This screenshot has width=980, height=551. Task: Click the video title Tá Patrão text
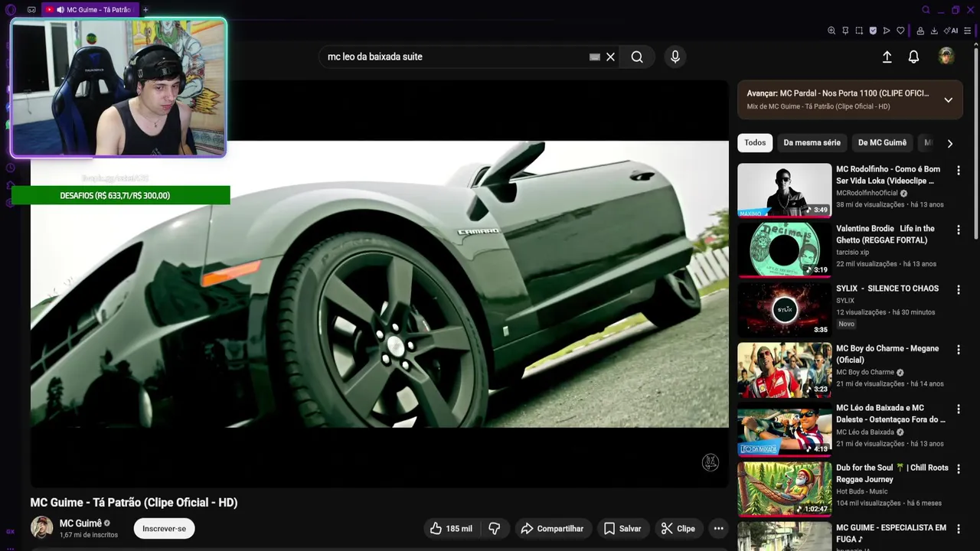click(134, 502)
